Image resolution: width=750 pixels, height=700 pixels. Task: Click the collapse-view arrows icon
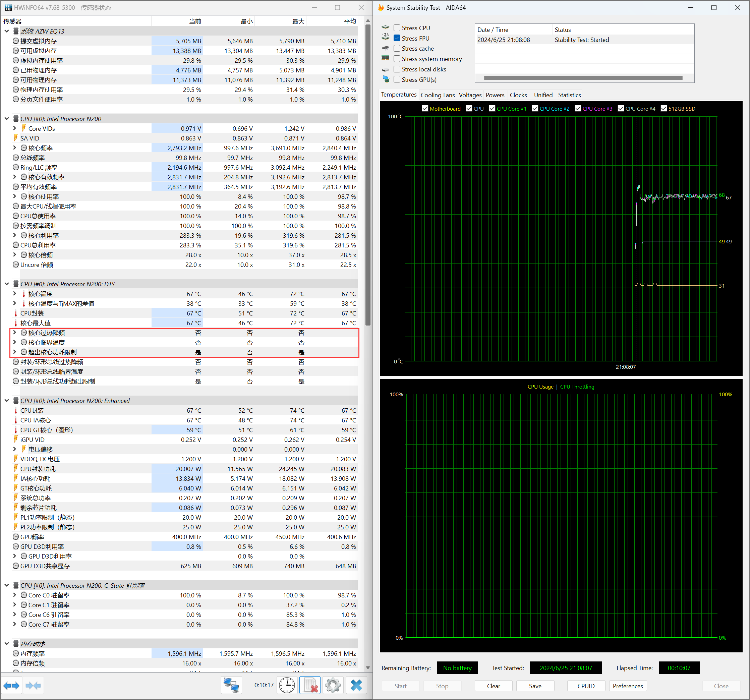(33, 685)
